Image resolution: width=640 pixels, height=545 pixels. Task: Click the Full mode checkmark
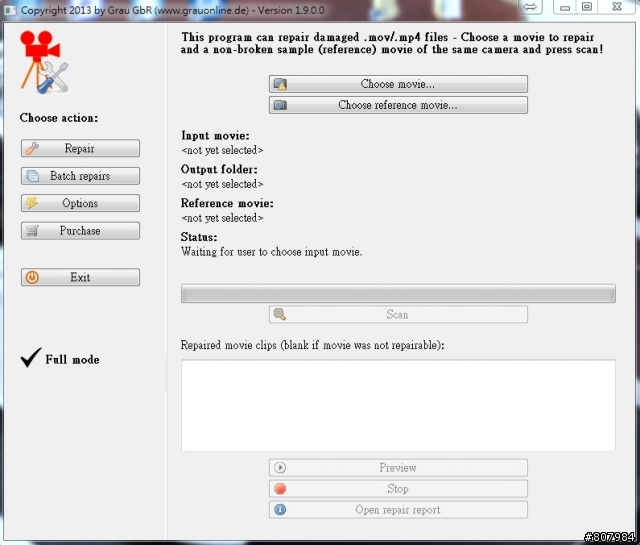point(31,358)
